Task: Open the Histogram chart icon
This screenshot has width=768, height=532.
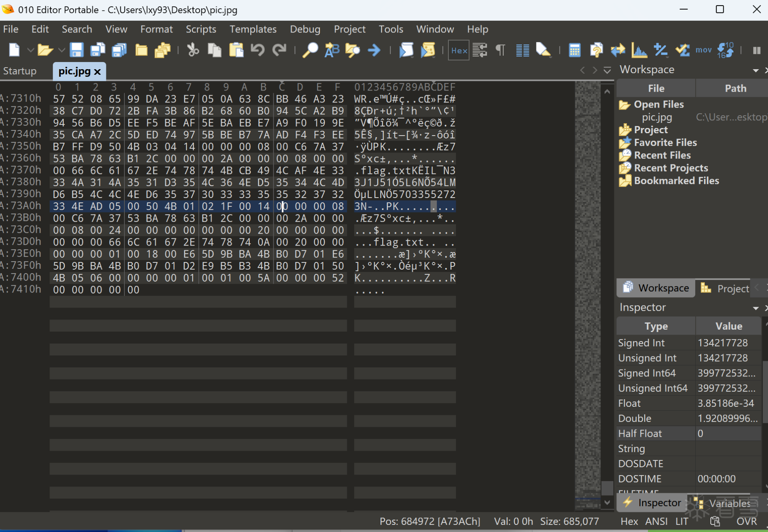Action: click(639, 50)
